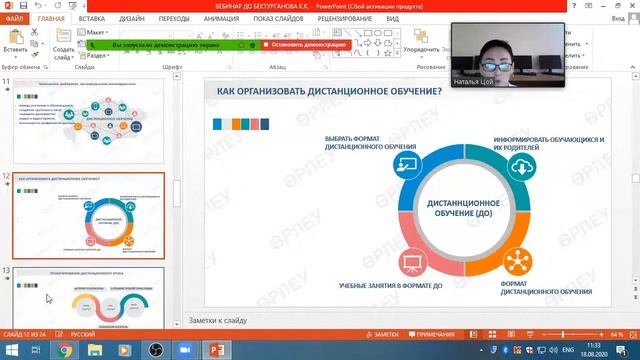Open the Макет layout dropdown
Viewport: 640px width, 360px height.
93,32
